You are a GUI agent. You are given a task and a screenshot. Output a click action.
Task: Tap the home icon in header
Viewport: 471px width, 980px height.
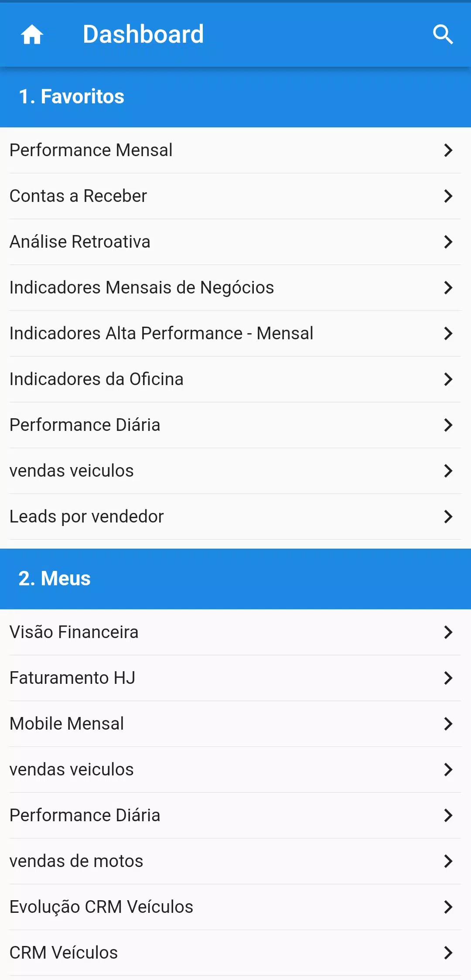tap(32, 34)
